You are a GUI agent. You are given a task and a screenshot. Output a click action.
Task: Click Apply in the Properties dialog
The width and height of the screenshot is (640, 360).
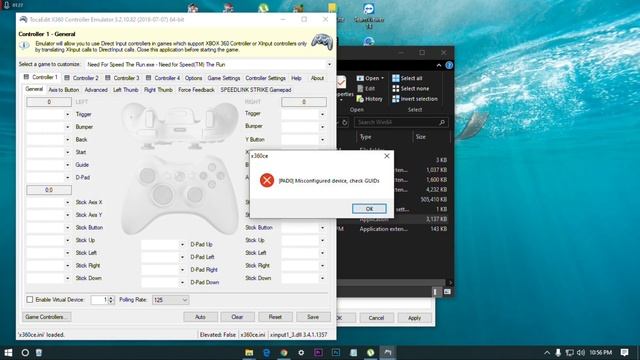414,318
